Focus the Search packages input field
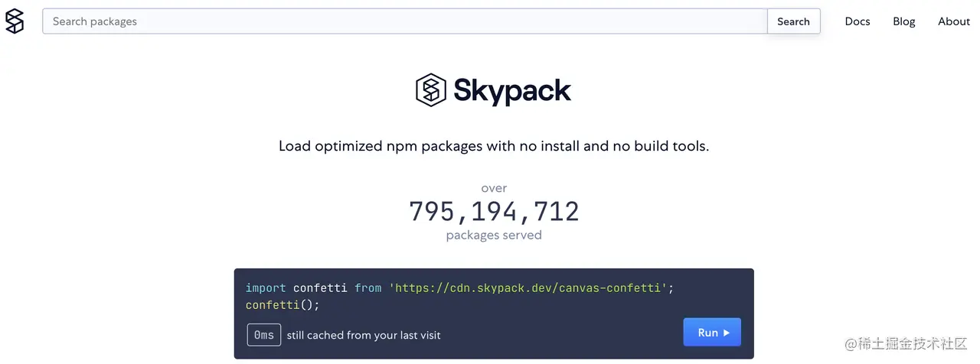Viewport: 980px width, 364px height. [405, 21]
